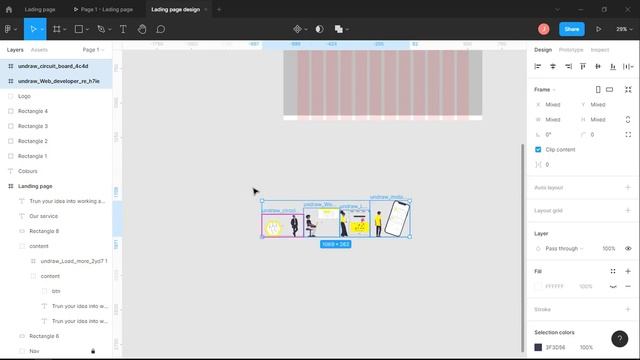Switch to the Lading page tab
The width and height of the screenshot is (640, 360).
point(40,9)
